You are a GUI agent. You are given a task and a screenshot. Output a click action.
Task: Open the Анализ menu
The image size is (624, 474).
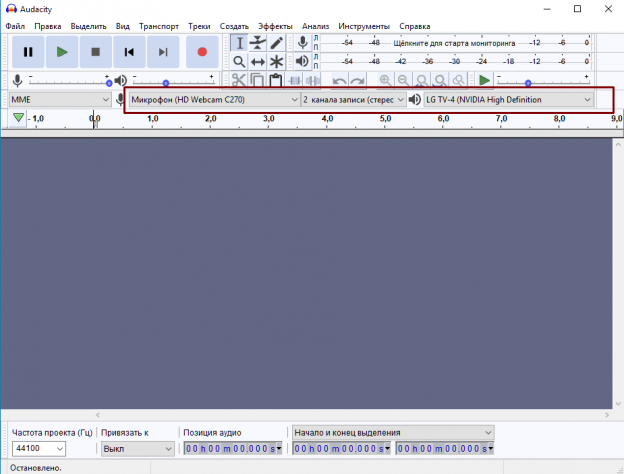click(x=316, y=26)
